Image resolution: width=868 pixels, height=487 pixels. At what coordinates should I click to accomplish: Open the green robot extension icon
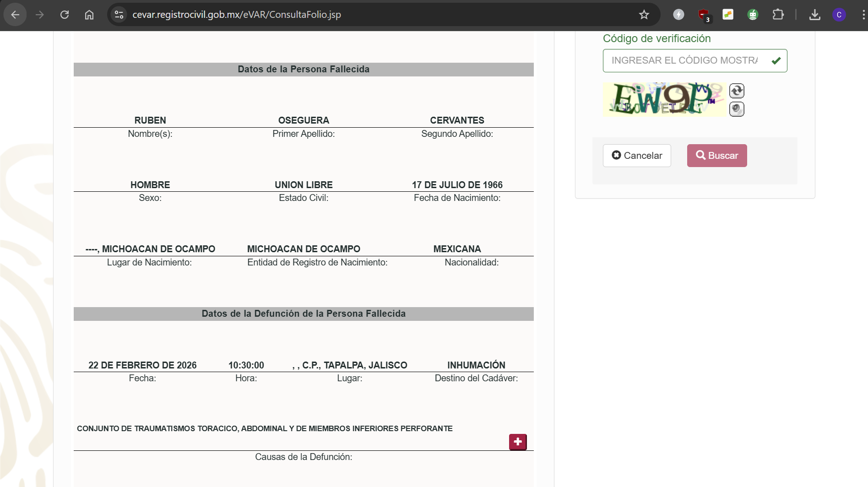tap(753, 15)
